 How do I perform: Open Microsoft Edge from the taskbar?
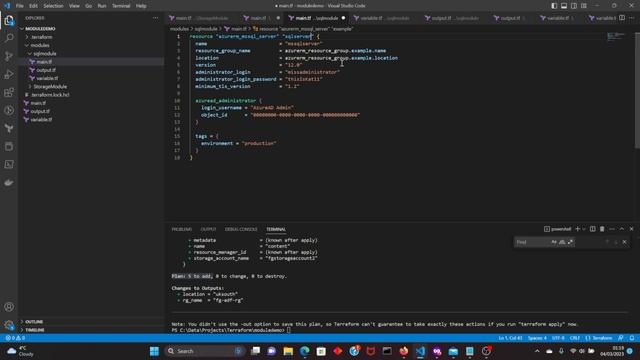tap(304, 351)
